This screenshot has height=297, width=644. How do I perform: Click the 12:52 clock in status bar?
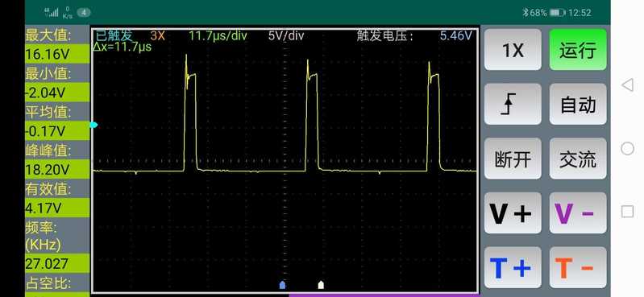pyautogui.click(x=580, y=13)
